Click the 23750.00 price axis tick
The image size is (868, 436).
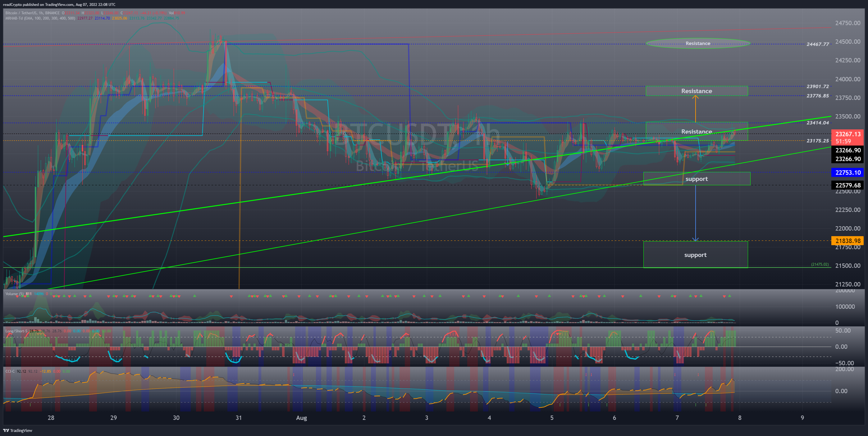click(x=848, y=98)
